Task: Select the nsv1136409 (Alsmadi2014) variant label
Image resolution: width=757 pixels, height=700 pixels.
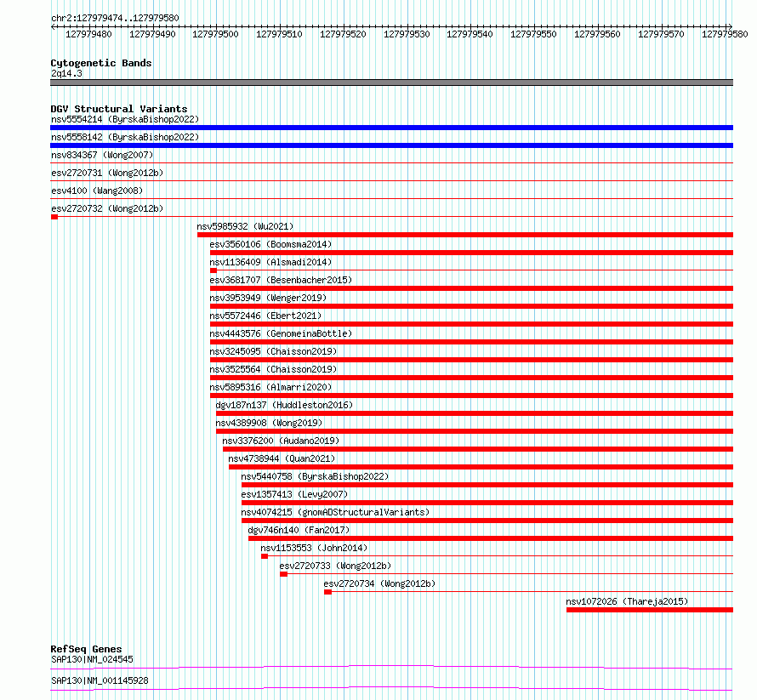Action: coord(270,262)
